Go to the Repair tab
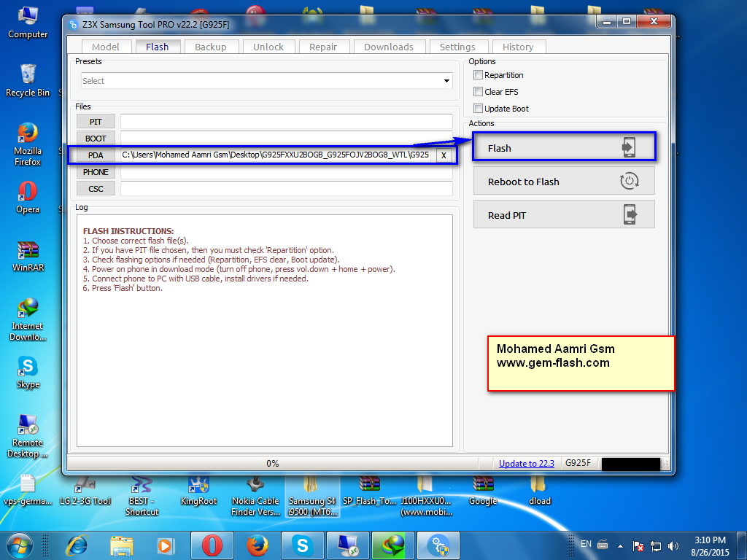 point(323,47)
